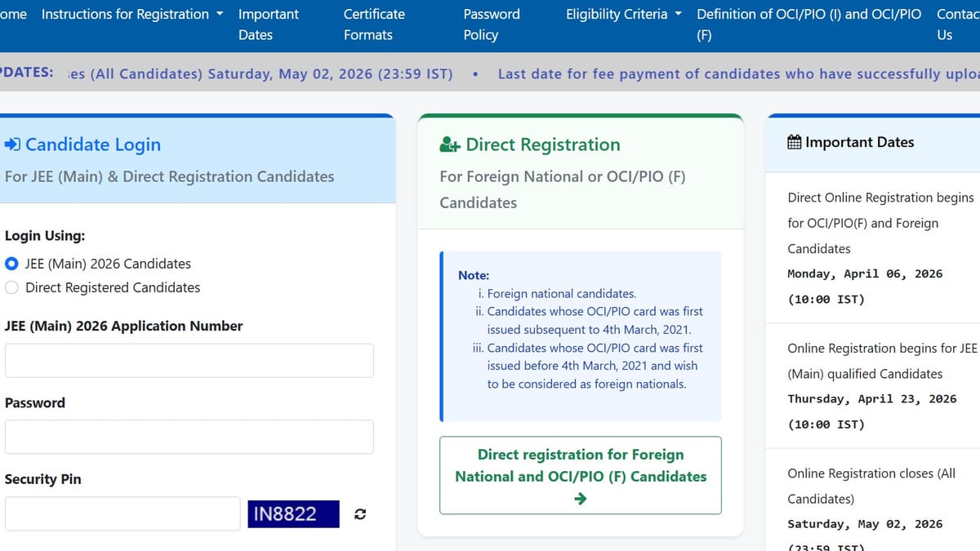Open Contact Us menu item

coord(958,24)
